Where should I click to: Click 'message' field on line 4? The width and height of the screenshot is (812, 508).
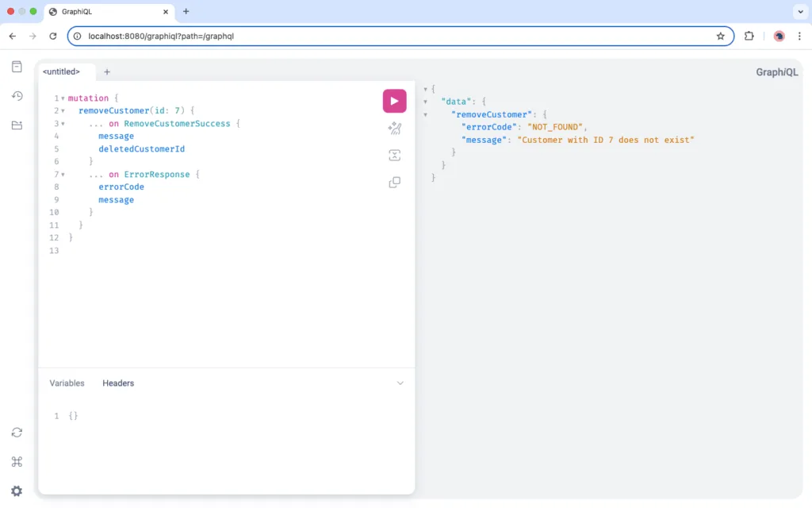tap(116, 136)
